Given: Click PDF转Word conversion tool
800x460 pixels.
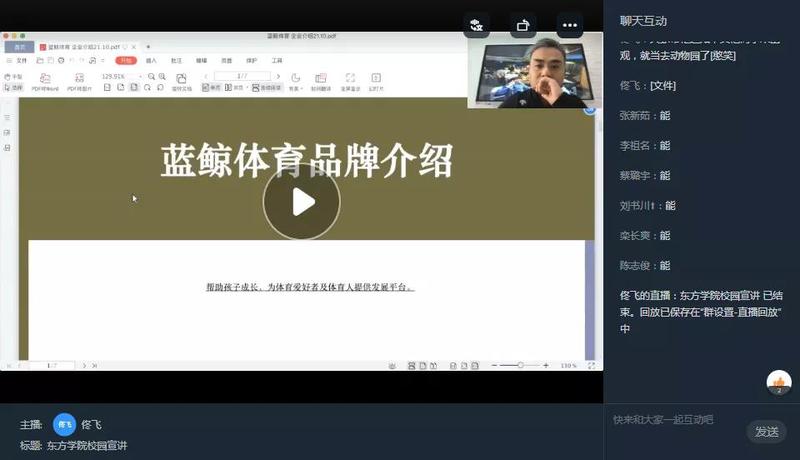Looking at the screenshot, I should tap(45, 82).
